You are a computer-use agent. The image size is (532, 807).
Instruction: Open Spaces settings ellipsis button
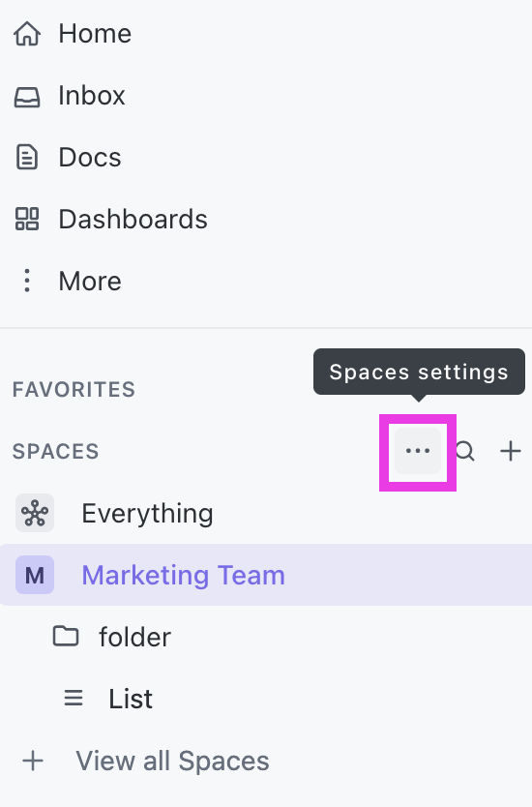418,451
